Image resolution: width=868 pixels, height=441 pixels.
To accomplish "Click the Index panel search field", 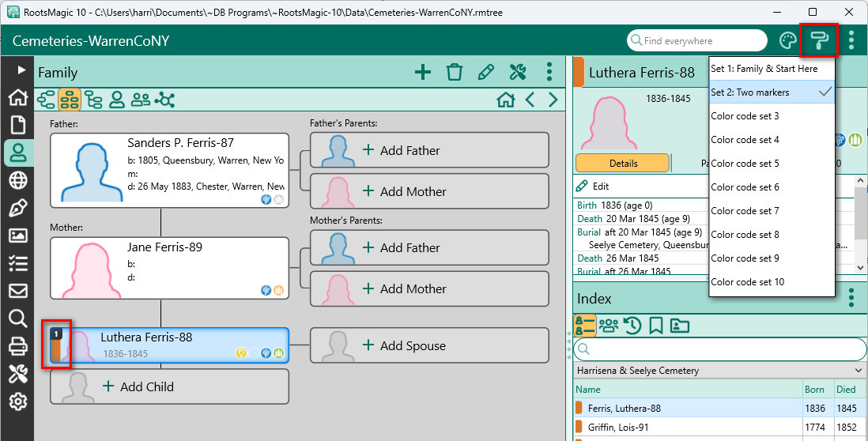I will point(719,349).
